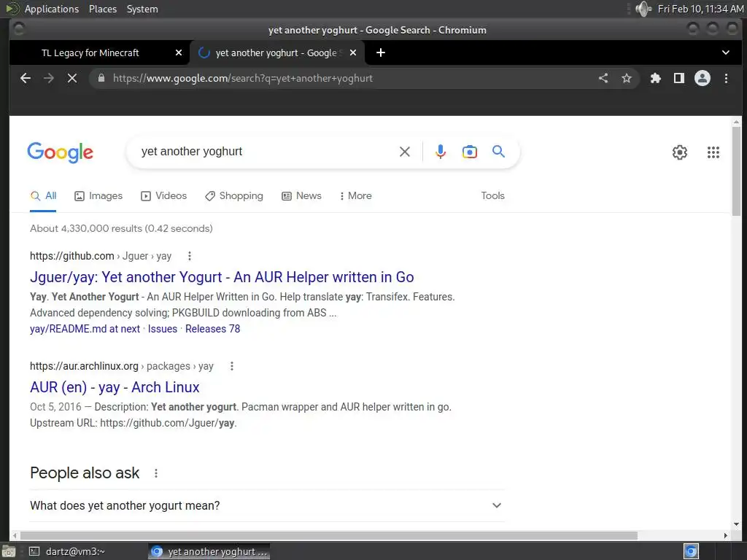Open People also ask options
The width and height of the screenshot is (747, 560).
(x=156, y=473)
